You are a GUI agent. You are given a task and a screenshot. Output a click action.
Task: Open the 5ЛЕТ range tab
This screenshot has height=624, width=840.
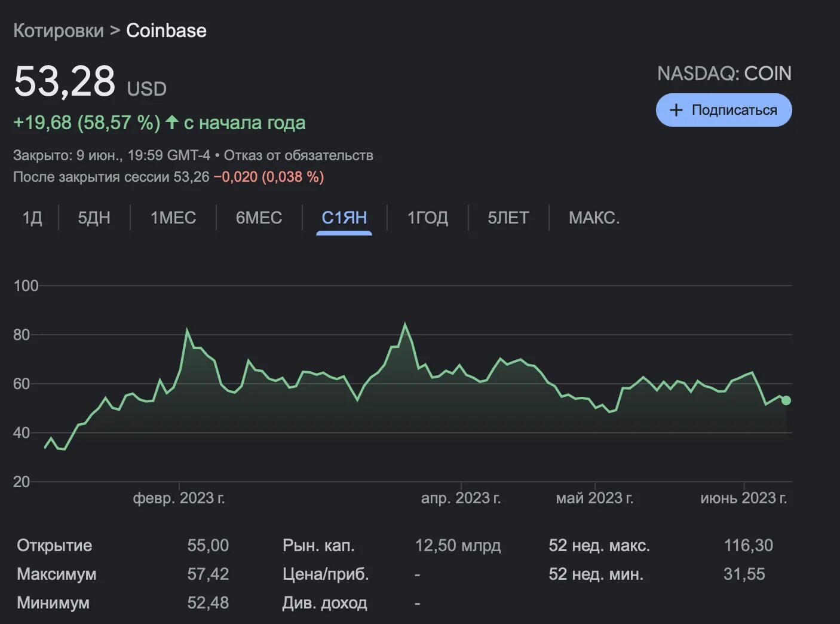(x=508, y=218)
